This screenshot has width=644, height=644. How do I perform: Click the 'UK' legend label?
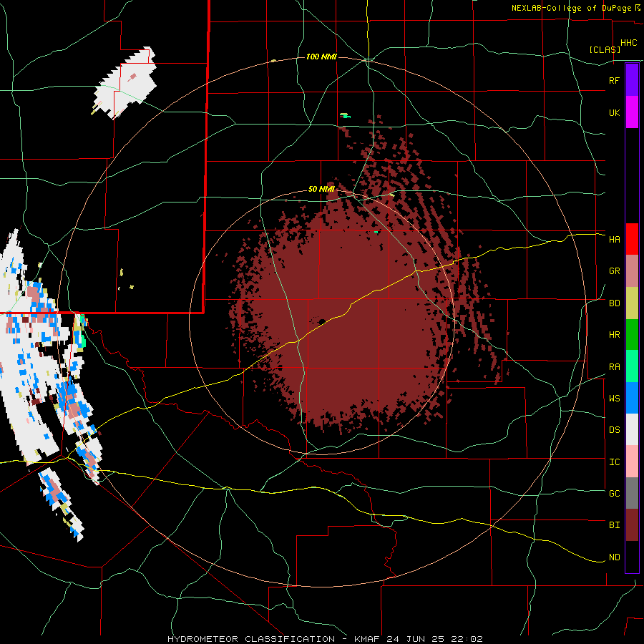click(614, 112)
